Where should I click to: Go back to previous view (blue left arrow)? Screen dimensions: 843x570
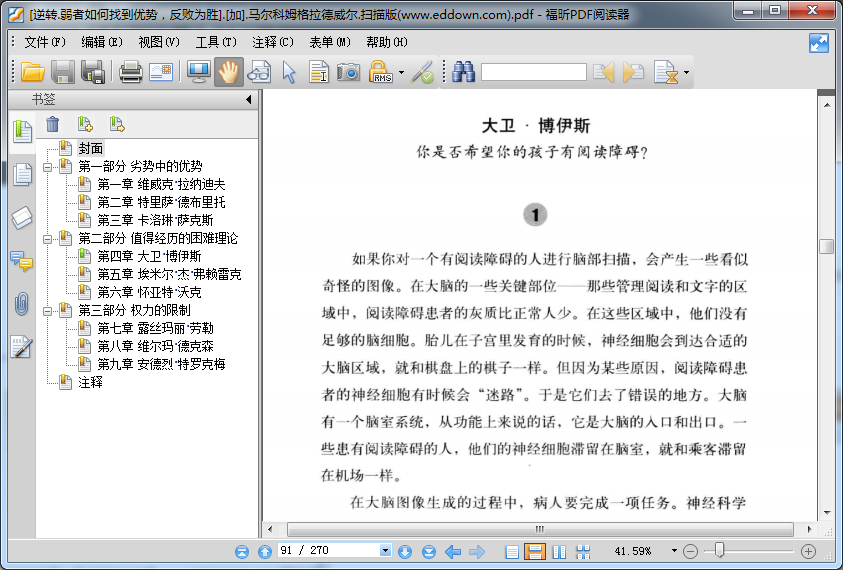[x=453, y=551]
